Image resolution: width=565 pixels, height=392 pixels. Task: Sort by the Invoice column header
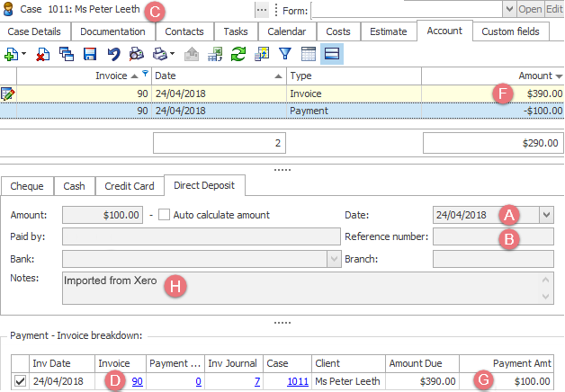[x=84, y=76]
